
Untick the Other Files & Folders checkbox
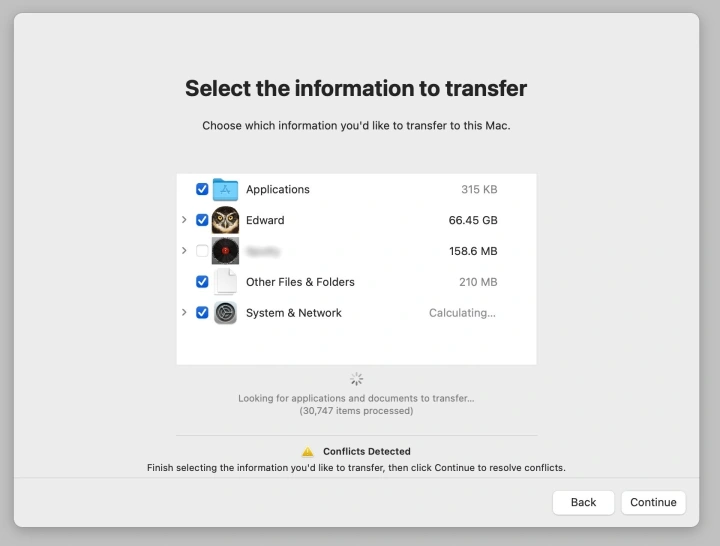(202, 282)
